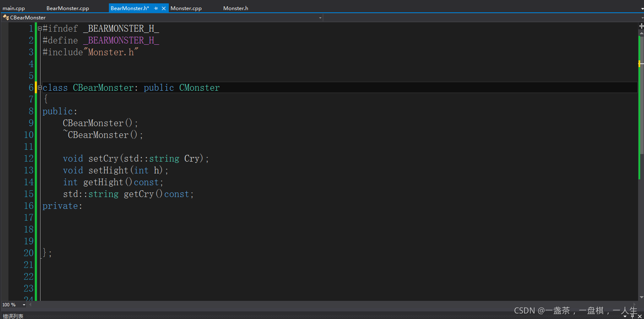
Task: Open the BearMonster.cpp tab
Action: coord(68,8)
